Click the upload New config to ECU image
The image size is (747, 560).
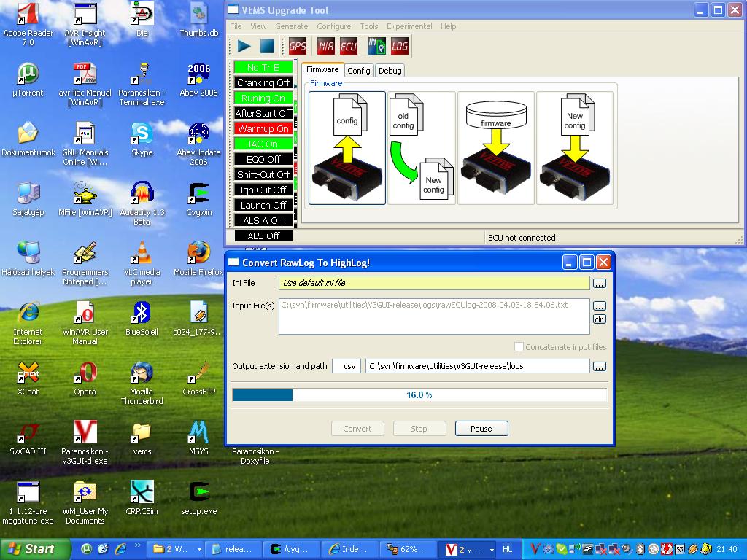tap(575, 148)
